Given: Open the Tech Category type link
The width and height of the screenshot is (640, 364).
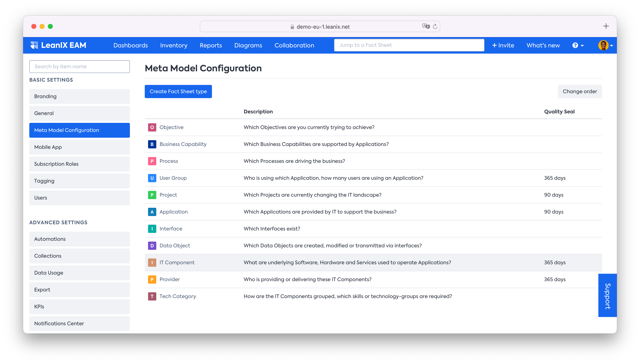Looking at the screenshot, I should coord(178,296).
